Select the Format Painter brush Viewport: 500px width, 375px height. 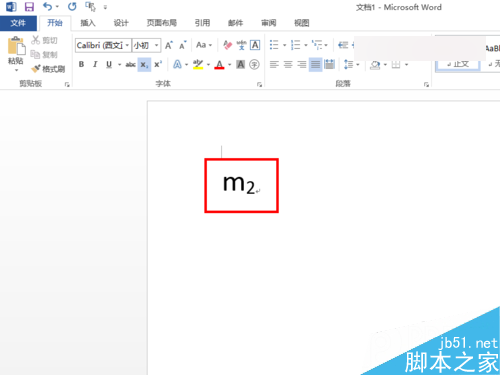click(48, 69)
